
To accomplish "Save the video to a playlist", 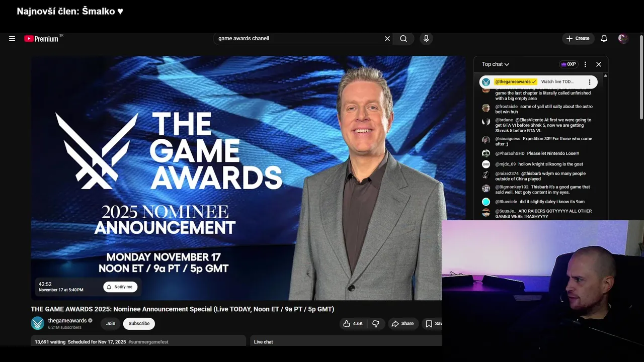I will pyautogui.click(x=433, y=324).
